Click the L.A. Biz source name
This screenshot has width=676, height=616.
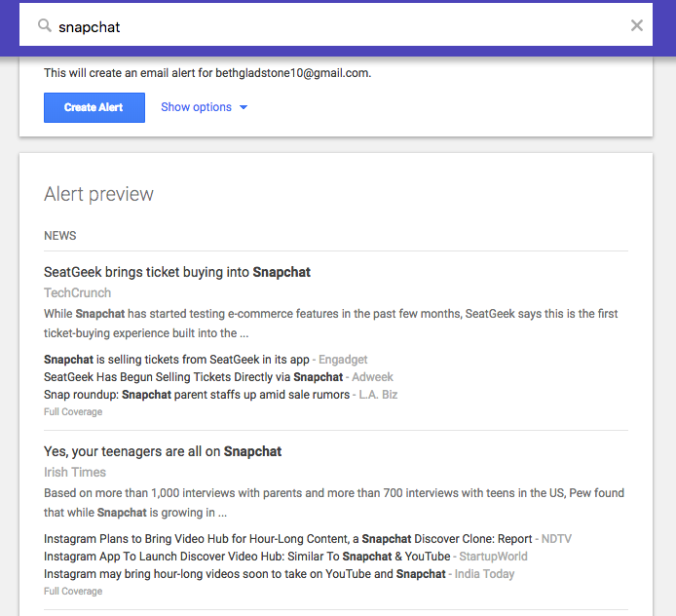pos(378,395)
